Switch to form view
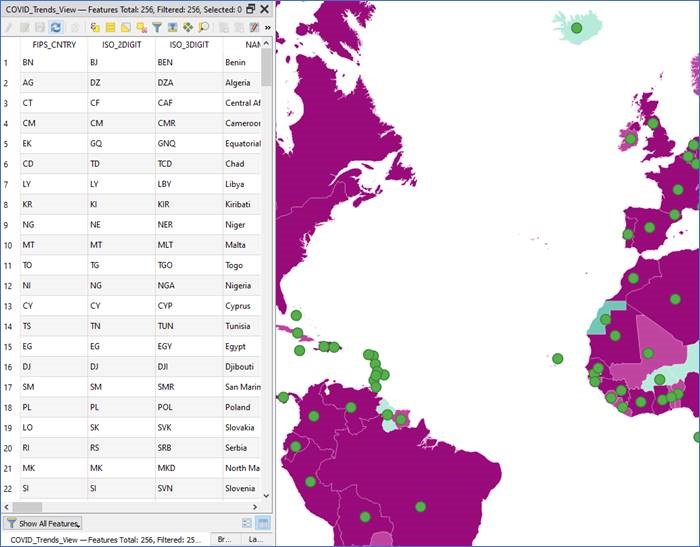This screenshot has height=547, width=700. [x=247, y=523]
